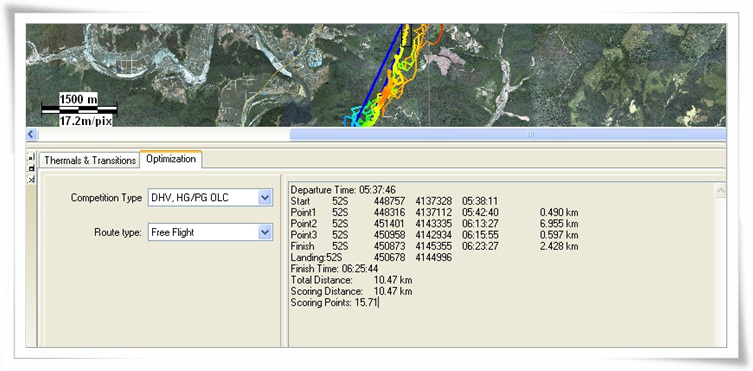This screenshot has width=753, height=371.
Task: Click the up arrow of the results scrollbar
Action: [720, 191]
